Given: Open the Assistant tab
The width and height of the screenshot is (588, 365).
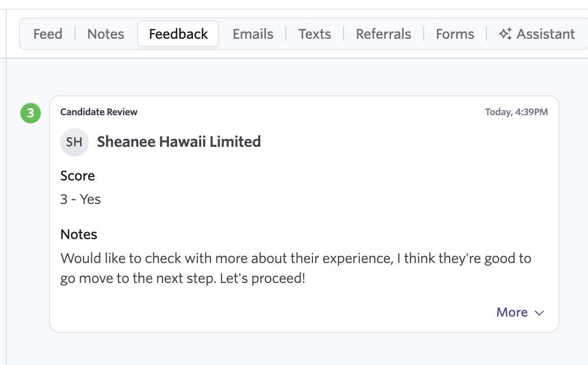Looking at the screenshot, I should click(545, 34).
